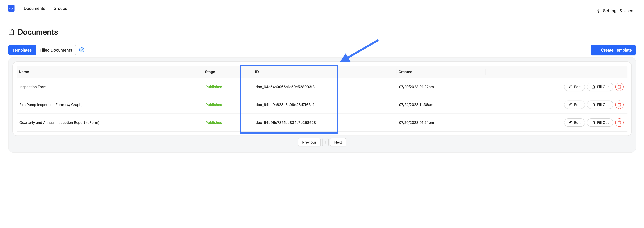Screen dimensions: 644x228
Task: Click the Name column header
Action: click(x=24, y=72)
